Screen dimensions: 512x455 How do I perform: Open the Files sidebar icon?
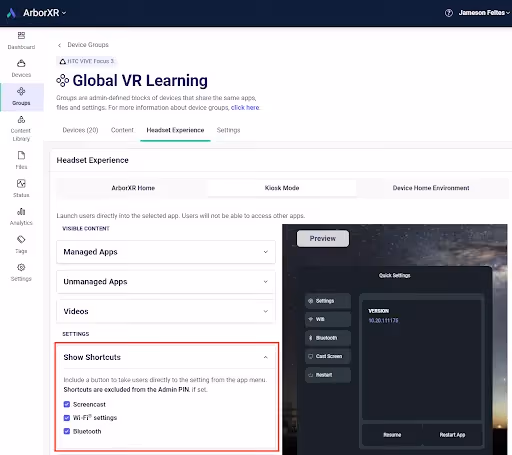(x=21, y=155)
